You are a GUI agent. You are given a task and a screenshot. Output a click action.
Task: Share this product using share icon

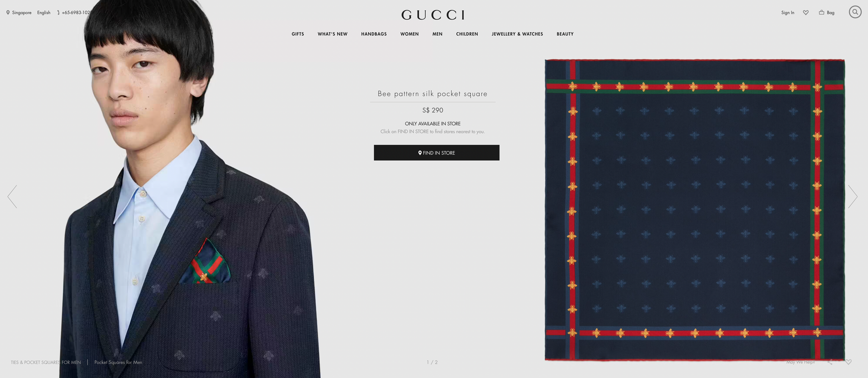point(830,362)
